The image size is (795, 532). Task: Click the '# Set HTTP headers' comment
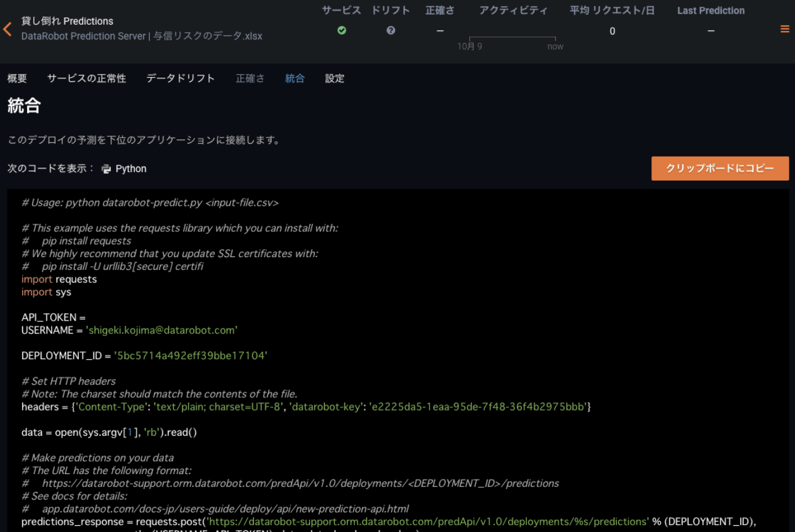68,381
